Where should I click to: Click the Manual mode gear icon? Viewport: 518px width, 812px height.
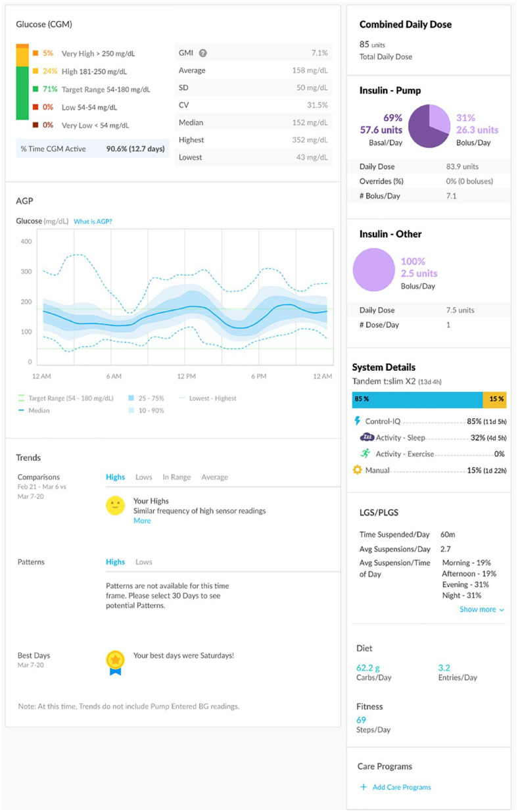(358, 470)
